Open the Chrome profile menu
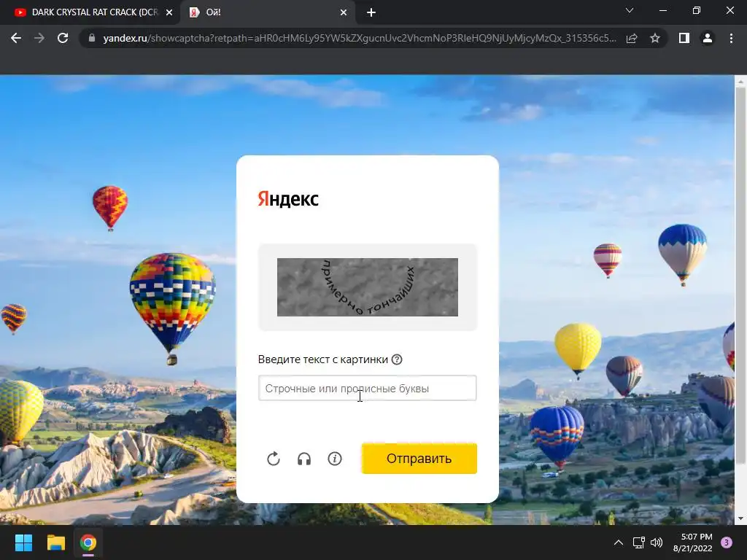The image size is (747, 560). click(708, 38)
